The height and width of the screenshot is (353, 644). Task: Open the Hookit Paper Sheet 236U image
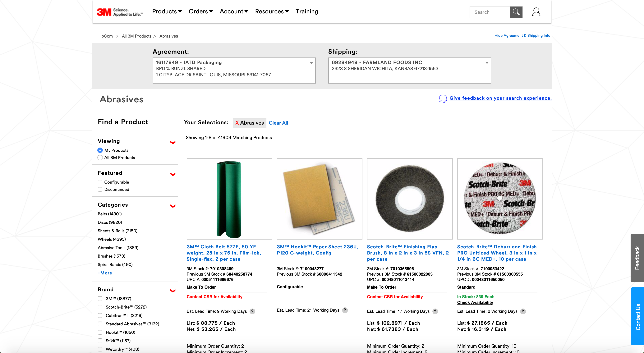click(320, 199)
